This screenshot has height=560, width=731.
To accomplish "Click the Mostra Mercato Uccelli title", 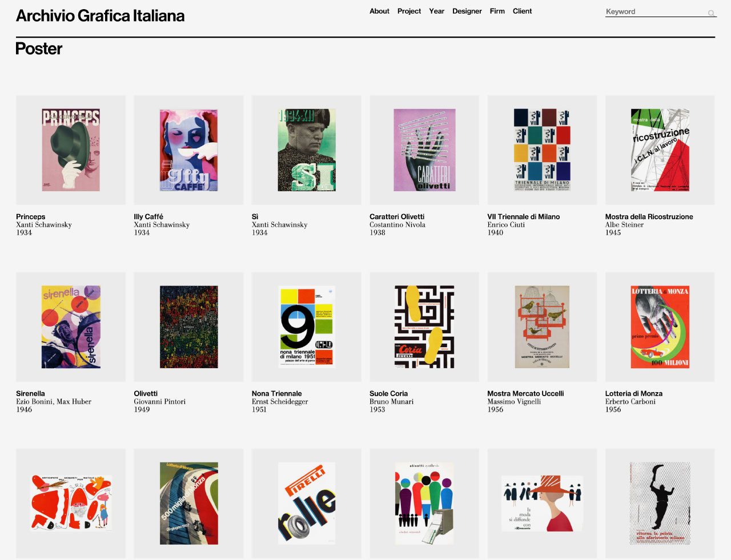I will click(x=525, y=394).
